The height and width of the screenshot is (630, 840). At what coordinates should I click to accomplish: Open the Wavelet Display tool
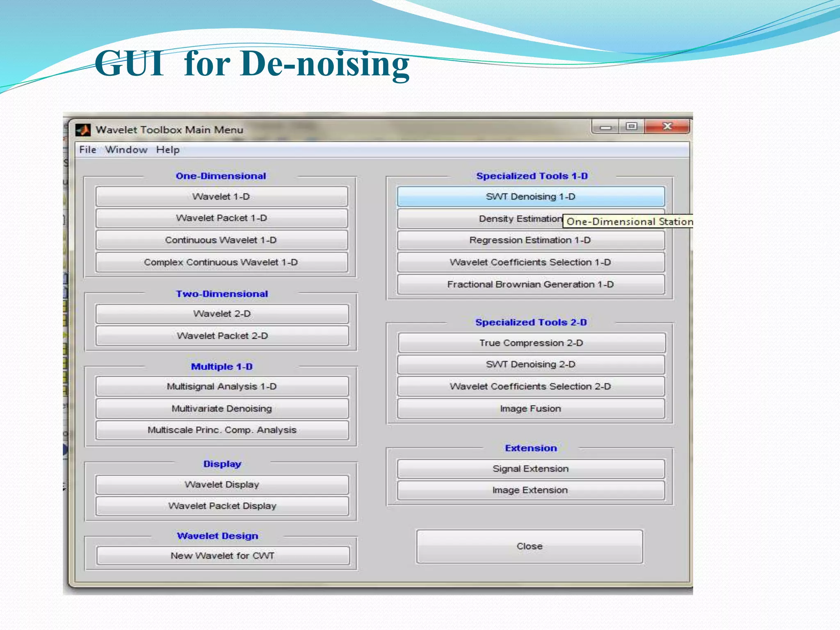click(222, 484)
